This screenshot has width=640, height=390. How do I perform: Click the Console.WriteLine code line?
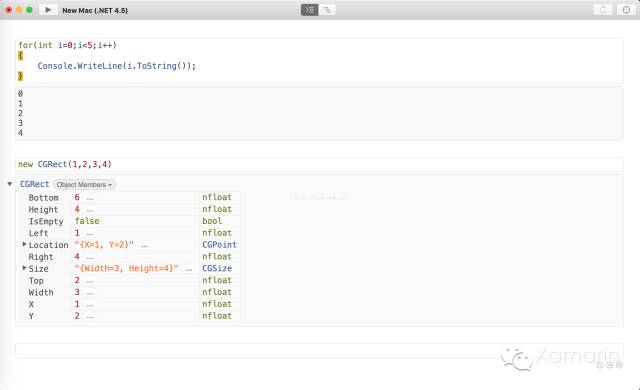click(117, 66)
